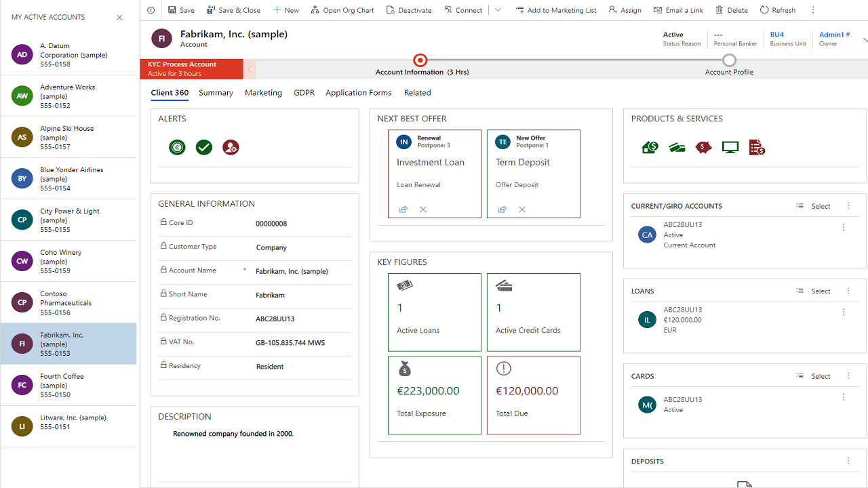Switch to the Summary tab
The width and height of the screenshot is (868, 488).
point(216,93)
